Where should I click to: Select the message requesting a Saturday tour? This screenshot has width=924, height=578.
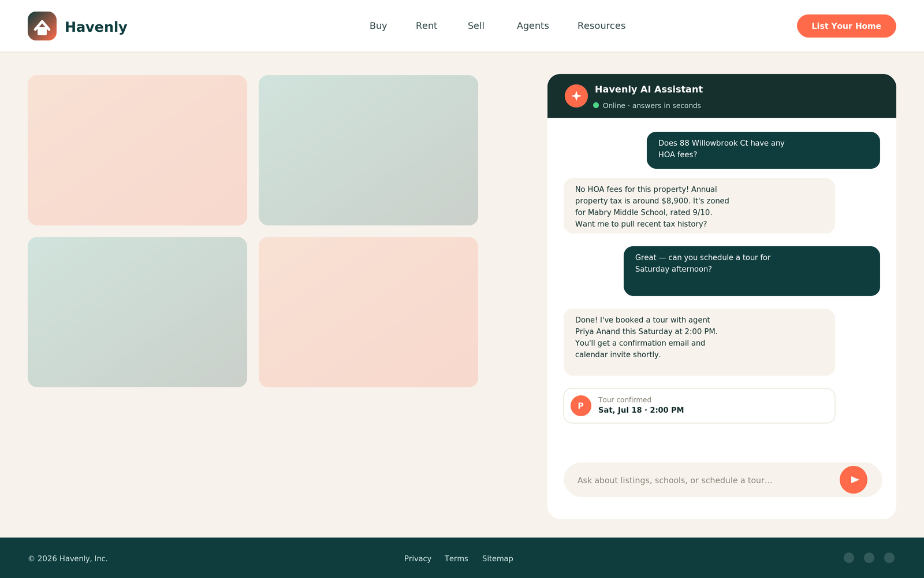[751, 271]
